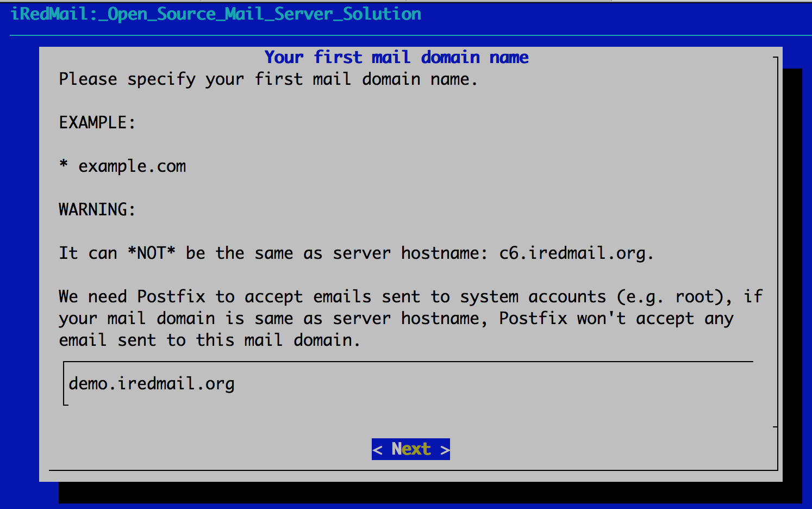Click the 'Postfix won't accept any' phrase
Screen dimensions: 812x509
pos(616,319)
